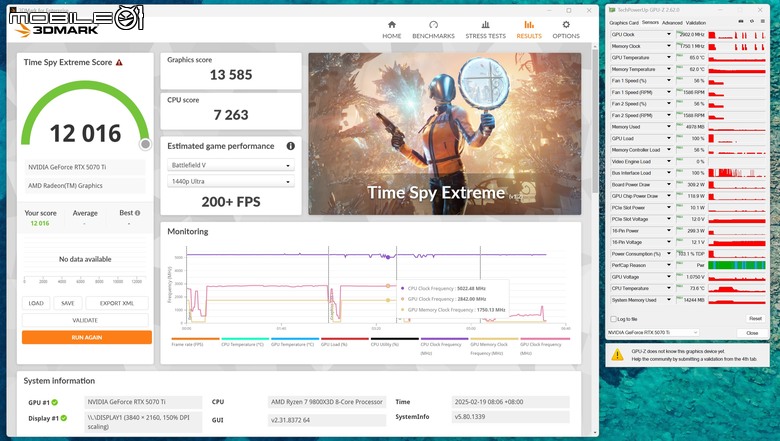Open the Options gear icon
This screenshot has height=441, width=780.
566,24
